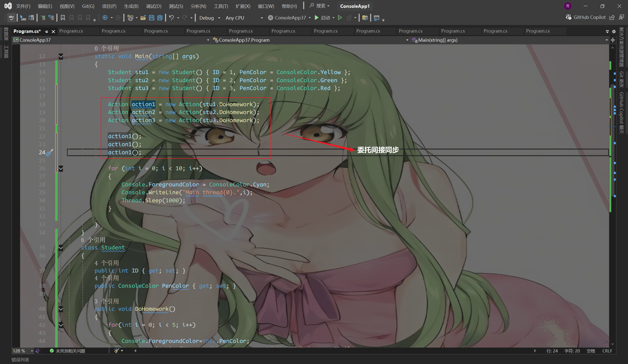This screenshot has width=628, height=364.
Task: Click the 错误列表 error list tab
Action: 20,360
